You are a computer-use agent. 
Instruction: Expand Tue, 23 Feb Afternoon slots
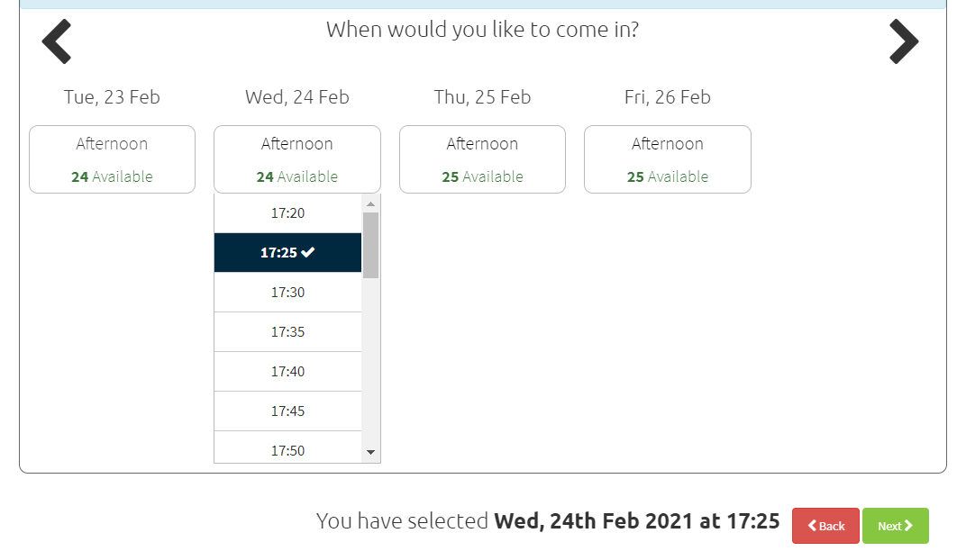click(112, 159)
